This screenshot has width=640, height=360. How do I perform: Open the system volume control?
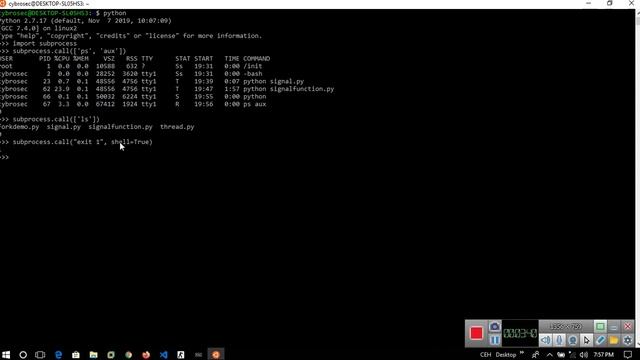tap(584, 355)
